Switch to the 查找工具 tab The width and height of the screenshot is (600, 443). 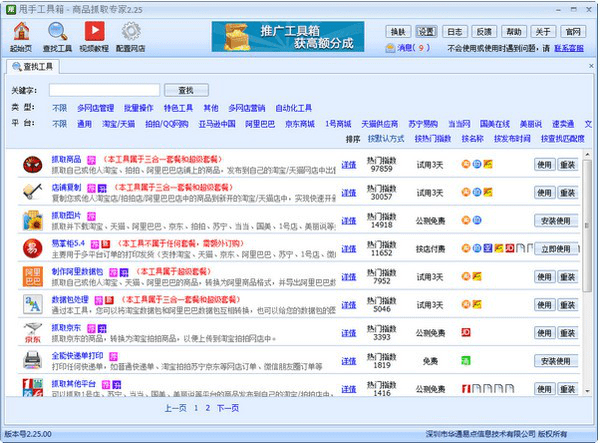33,67
